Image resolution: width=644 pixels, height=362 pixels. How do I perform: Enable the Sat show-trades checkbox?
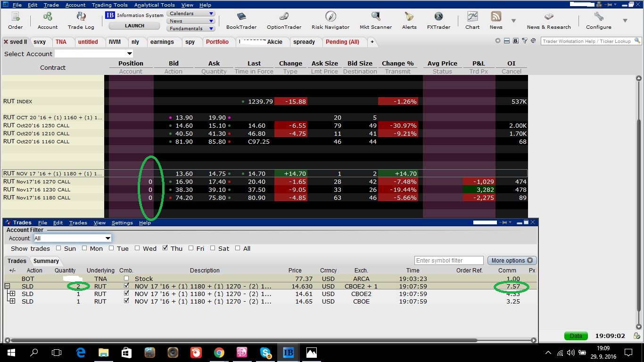click(213, 248)
